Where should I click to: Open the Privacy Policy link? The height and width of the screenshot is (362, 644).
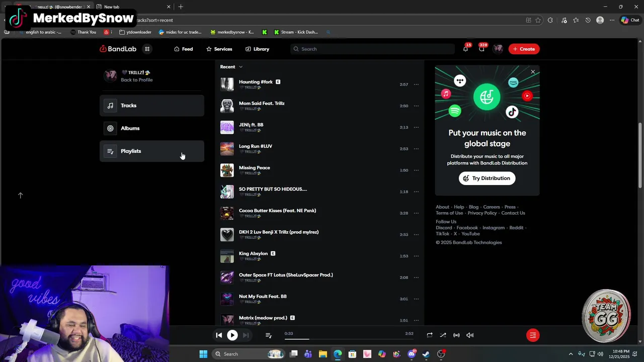coord(482,213)
